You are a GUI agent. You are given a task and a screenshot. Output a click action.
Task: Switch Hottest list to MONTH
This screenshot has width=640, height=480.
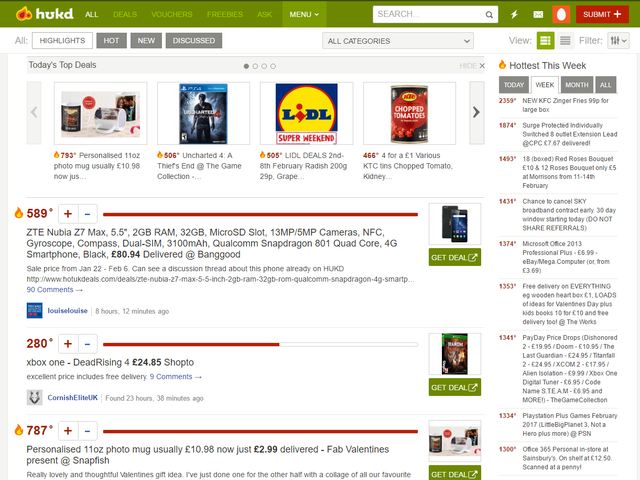tap(577, 85)
